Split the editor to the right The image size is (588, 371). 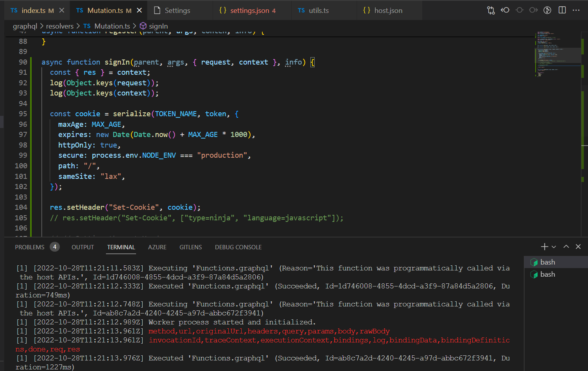click(562, 11)
